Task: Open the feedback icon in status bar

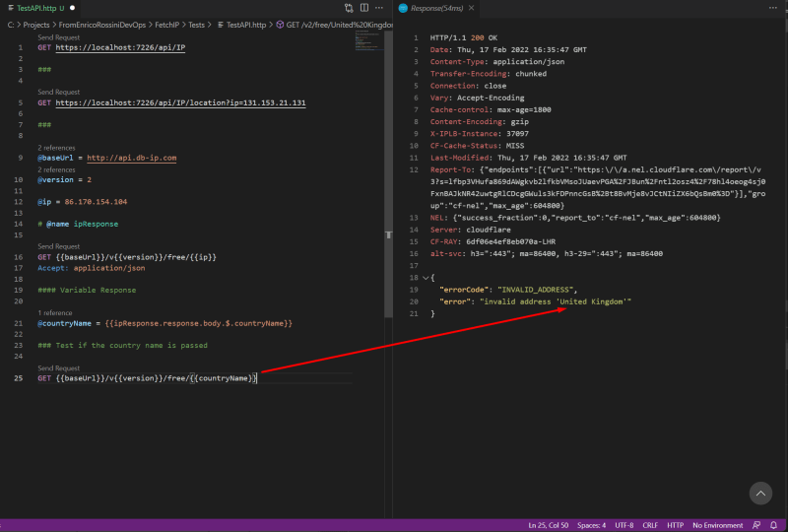Action: point(756,525)
